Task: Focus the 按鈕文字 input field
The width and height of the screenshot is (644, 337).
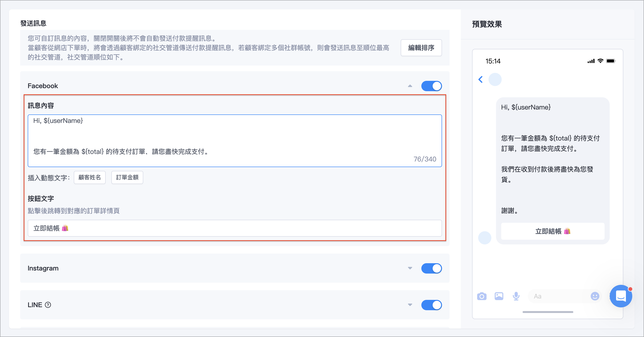Action: (234, 228)
